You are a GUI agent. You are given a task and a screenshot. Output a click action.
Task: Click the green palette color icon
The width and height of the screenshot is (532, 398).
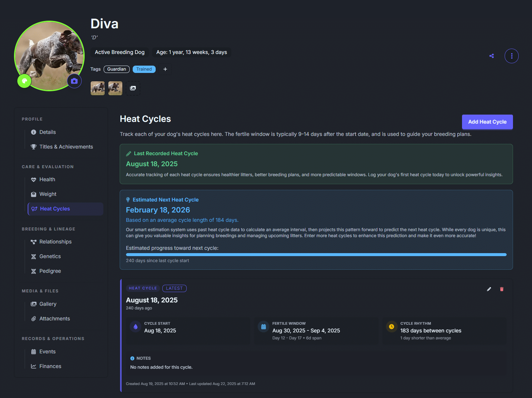(24, 81)
